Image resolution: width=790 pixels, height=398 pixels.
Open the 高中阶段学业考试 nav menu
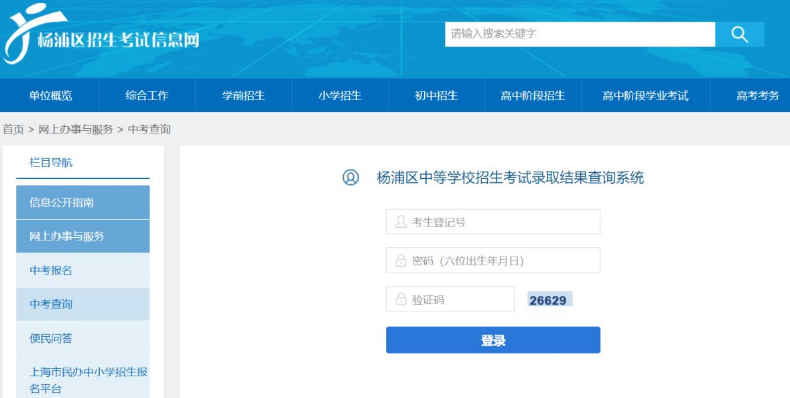(645, 95)
